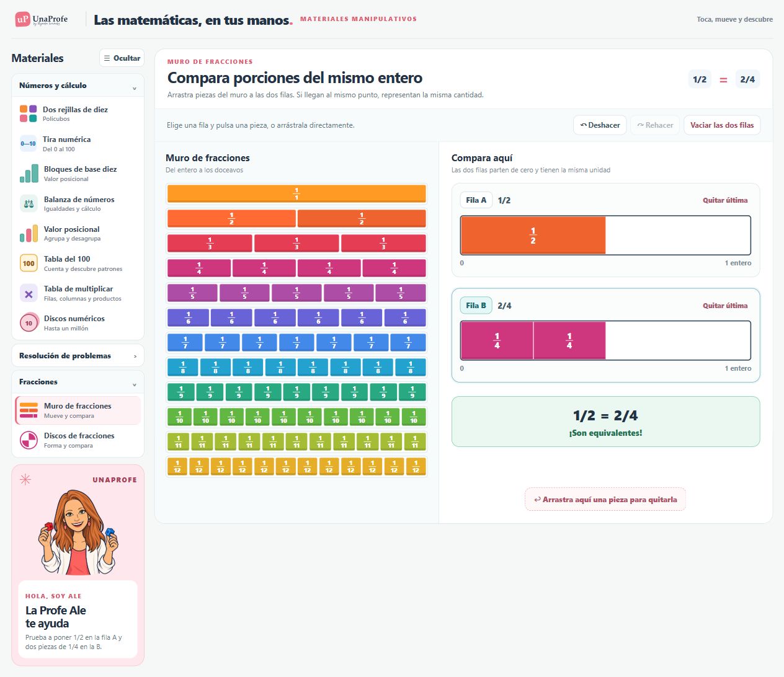This screenshot has height=677, width=784.
Task: Click the UnaProfe logo
Action: [x=42, y=19]
